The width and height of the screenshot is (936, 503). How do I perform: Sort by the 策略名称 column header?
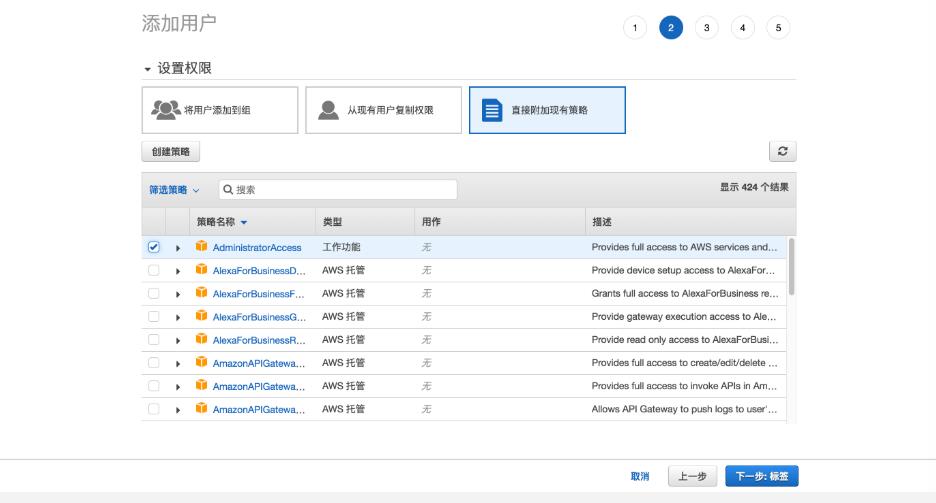coord(221,222)
